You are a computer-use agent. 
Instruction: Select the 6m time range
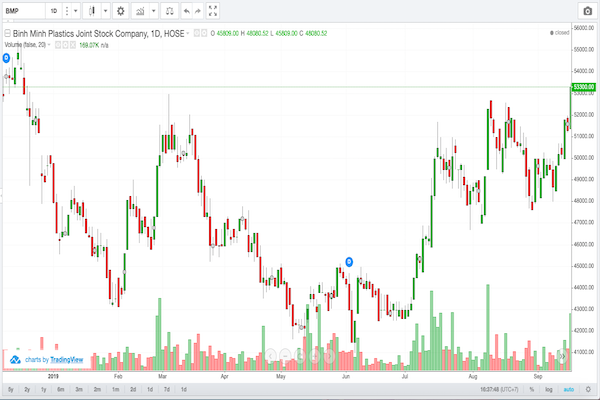tap(61, 389)
